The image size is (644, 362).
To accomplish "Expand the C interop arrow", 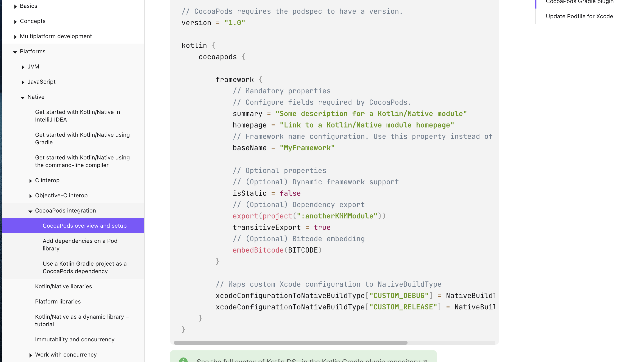I will click(x=31, y=181).
